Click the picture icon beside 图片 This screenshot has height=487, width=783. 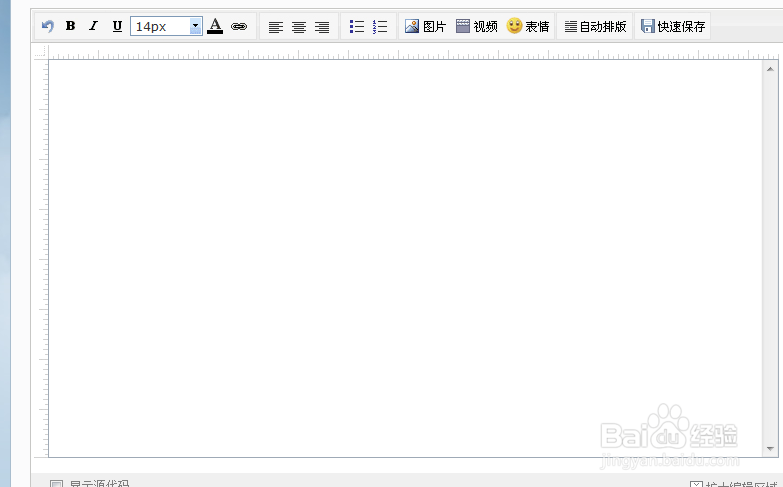point(411,26)
